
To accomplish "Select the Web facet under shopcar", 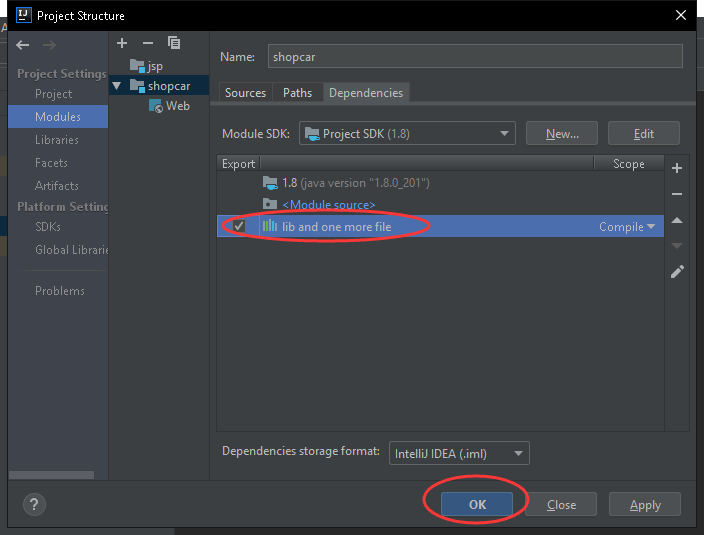I will pyautogui.click(x=177, y=106).
